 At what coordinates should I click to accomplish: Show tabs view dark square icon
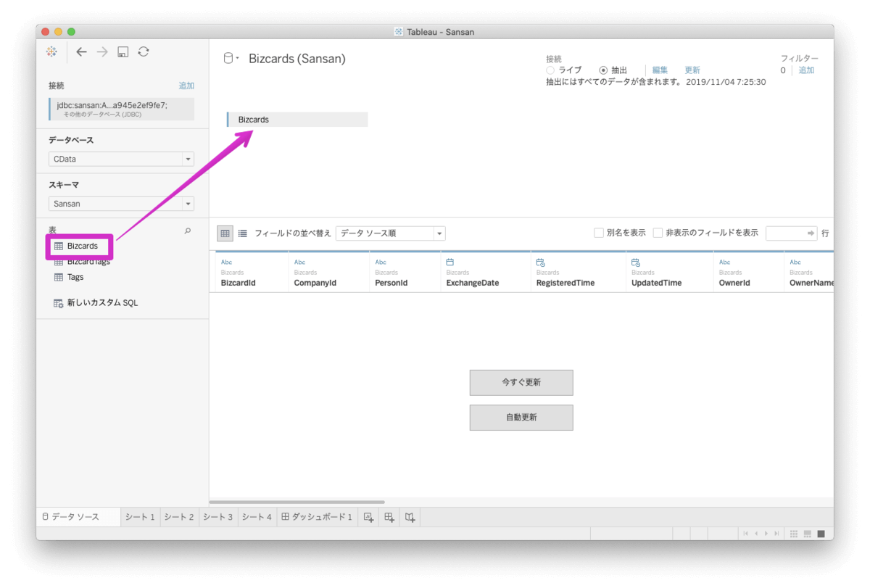(x=821, y=534)
